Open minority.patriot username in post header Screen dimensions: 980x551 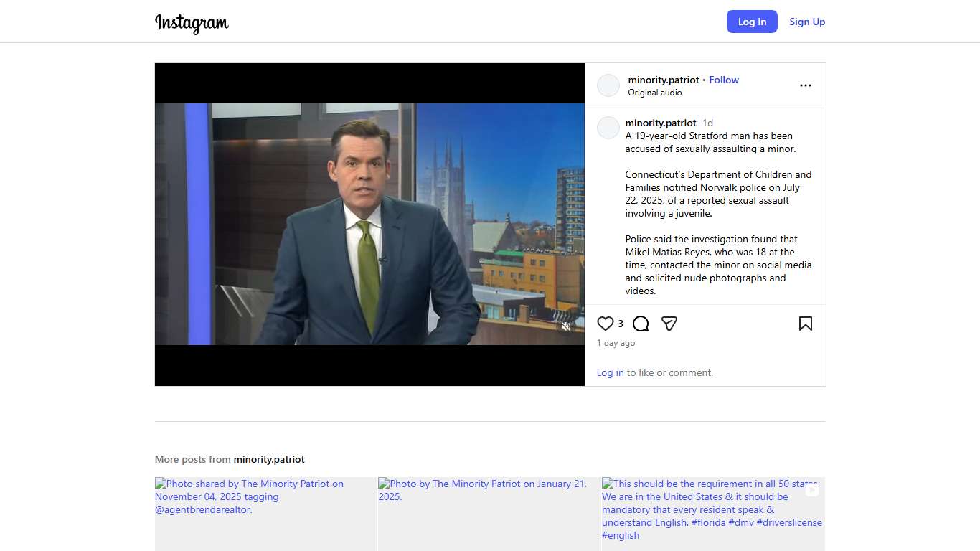pos(663,80)
